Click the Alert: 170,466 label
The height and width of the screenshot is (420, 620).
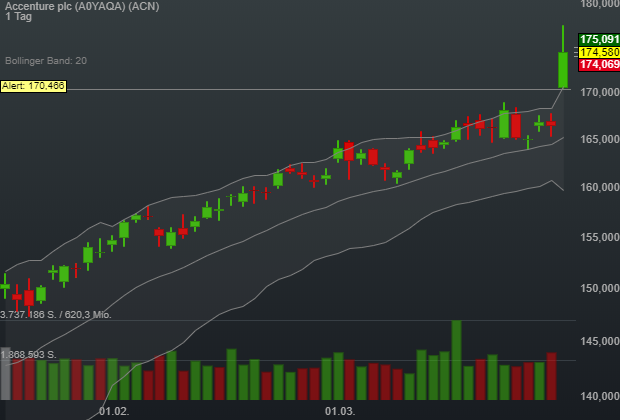coord(33,86)
